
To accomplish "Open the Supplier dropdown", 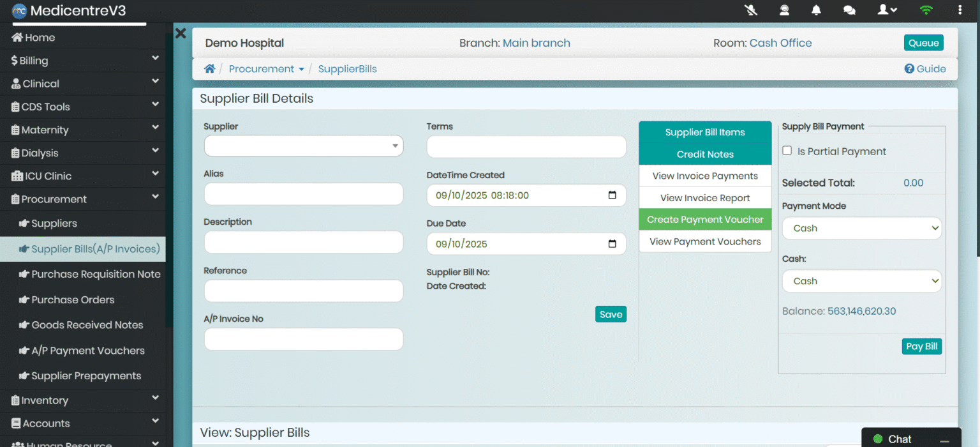I will pyautogui.click(x=304, y=146).
